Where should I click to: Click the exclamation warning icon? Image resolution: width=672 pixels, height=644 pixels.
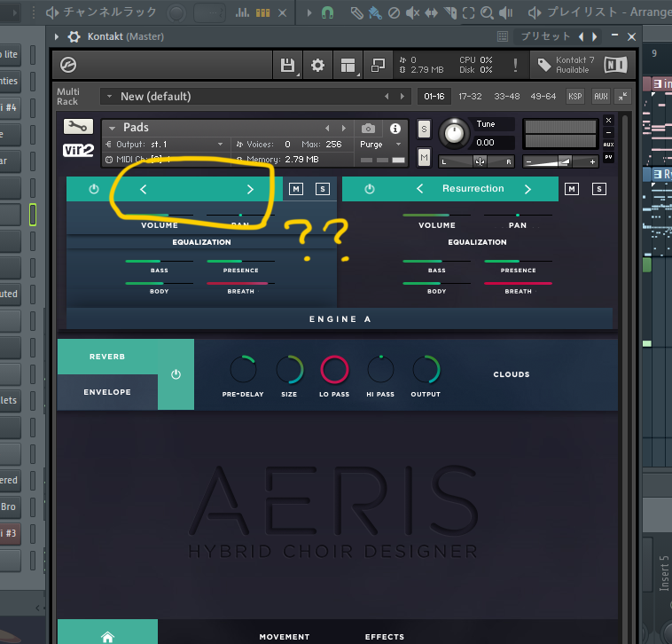[x=515, y=65]
